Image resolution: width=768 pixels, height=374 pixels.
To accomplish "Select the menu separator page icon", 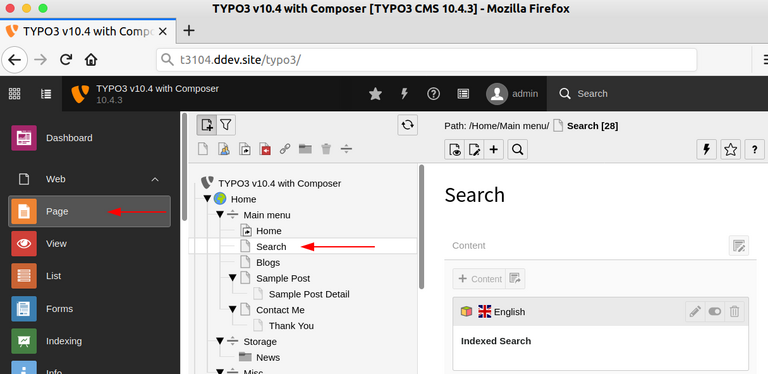I will click(346, 149).
